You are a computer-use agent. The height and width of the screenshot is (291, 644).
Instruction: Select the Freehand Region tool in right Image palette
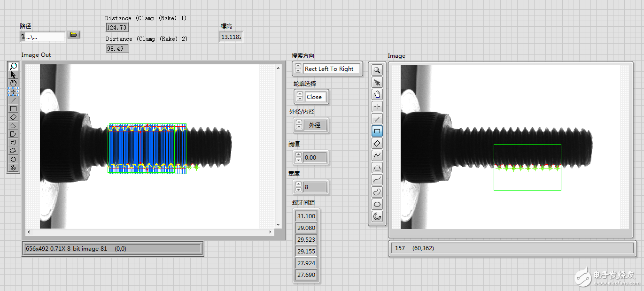377,192
